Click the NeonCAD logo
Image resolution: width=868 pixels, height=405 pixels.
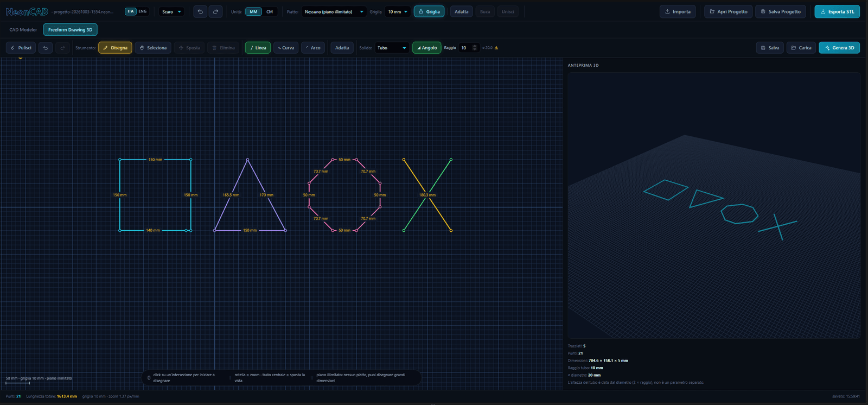click(27, 11)
